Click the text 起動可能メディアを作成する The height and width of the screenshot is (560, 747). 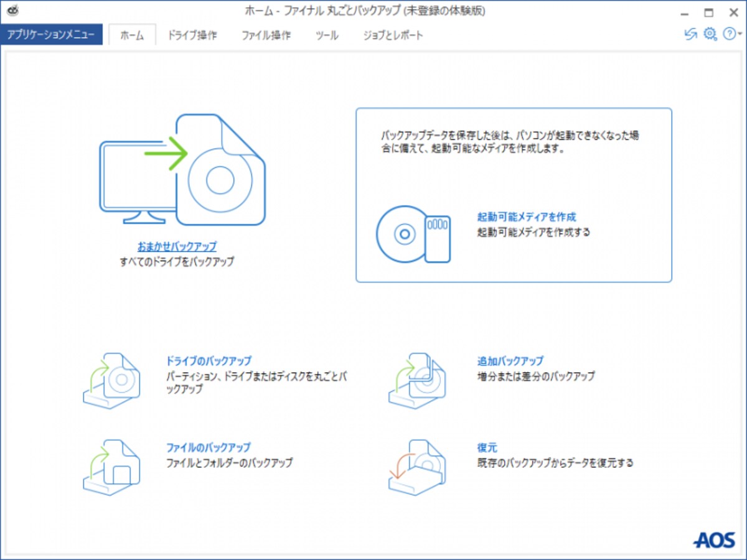533,233
